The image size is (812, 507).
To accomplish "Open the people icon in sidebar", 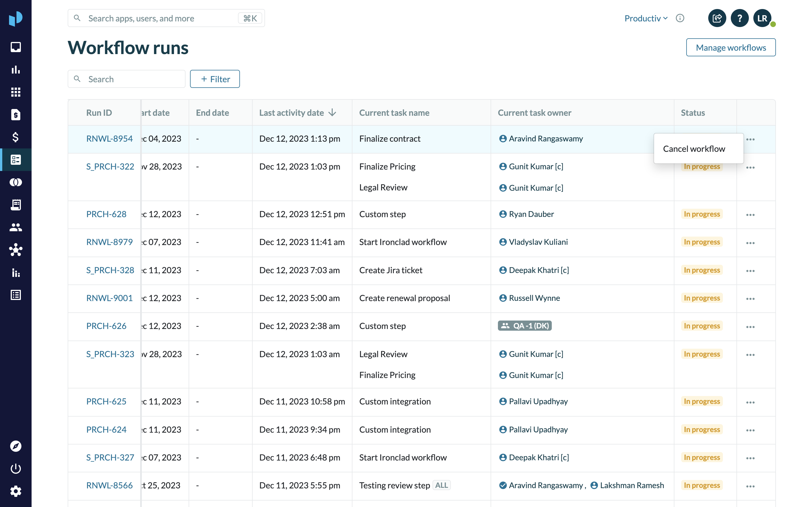I will pos(16,227).
